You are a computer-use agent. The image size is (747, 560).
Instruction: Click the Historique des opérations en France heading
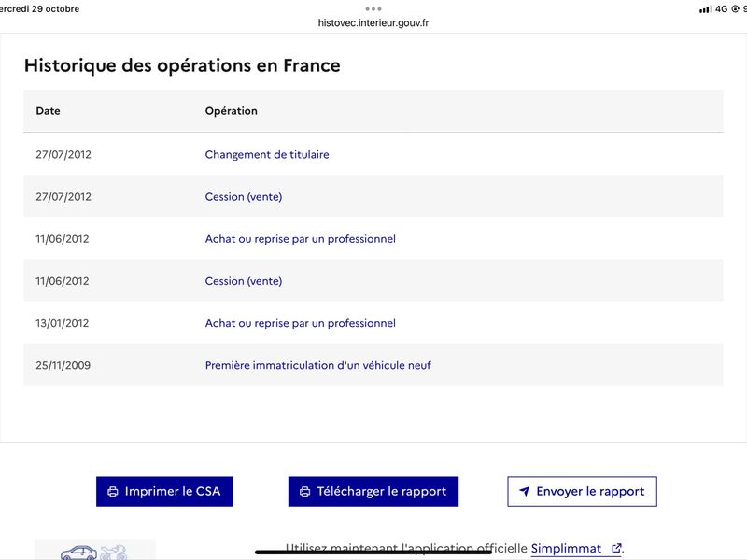coord(182,65)
